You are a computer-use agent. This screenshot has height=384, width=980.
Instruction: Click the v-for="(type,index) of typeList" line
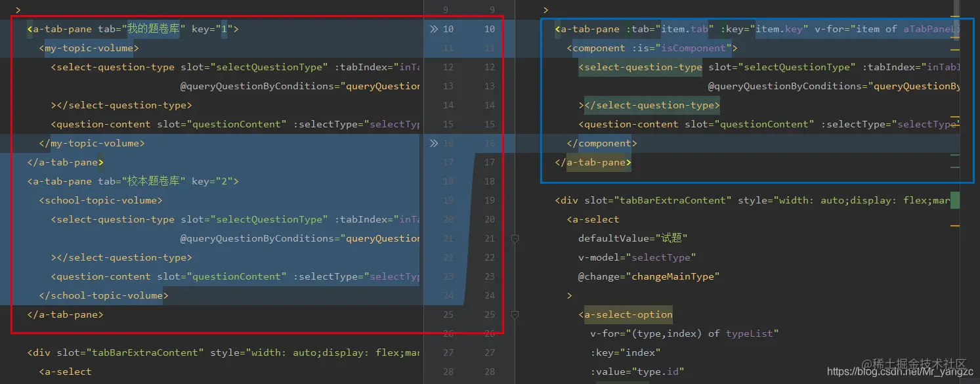pos(685,333)
